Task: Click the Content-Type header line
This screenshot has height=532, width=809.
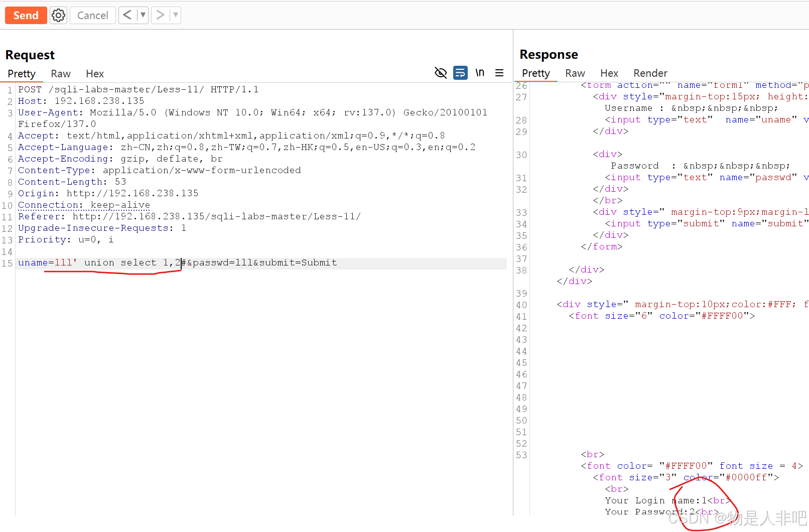Action: coord(160,171)
